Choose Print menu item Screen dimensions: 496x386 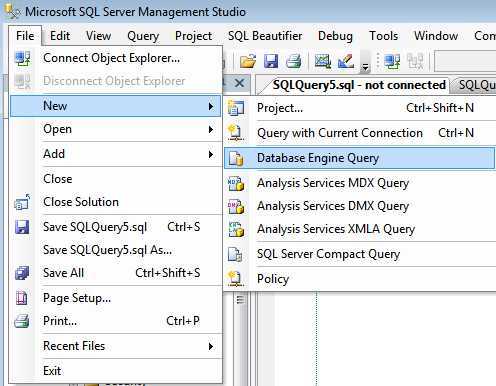click(x=115, y=321)
